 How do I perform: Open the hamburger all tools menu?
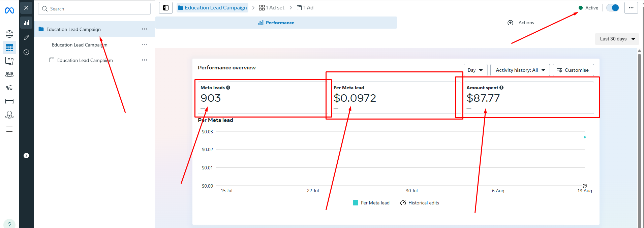(9, 129)
